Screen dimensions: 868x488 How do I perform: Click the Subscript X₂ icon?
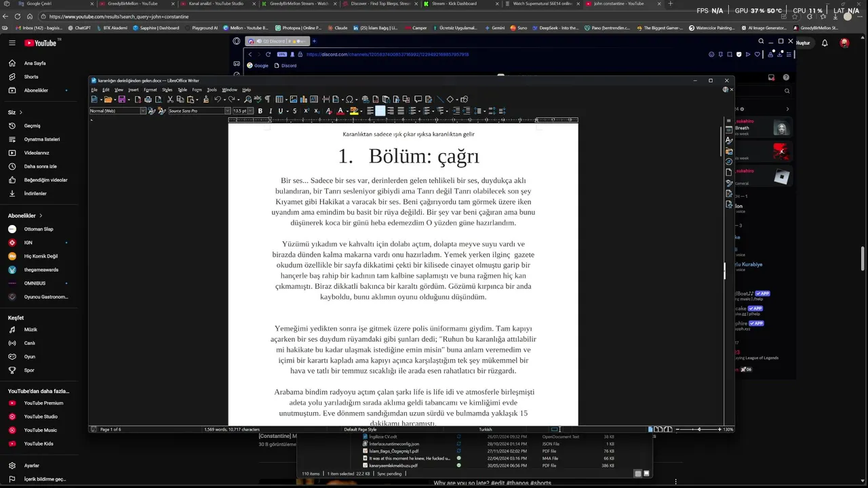click(x=317, y=110)
